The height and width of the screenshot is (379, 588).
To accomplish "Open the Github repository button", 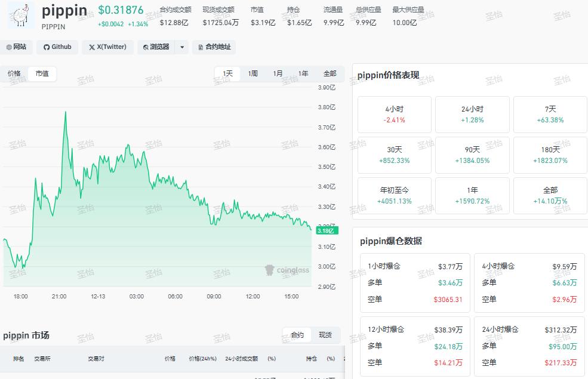I will [57, 47].
